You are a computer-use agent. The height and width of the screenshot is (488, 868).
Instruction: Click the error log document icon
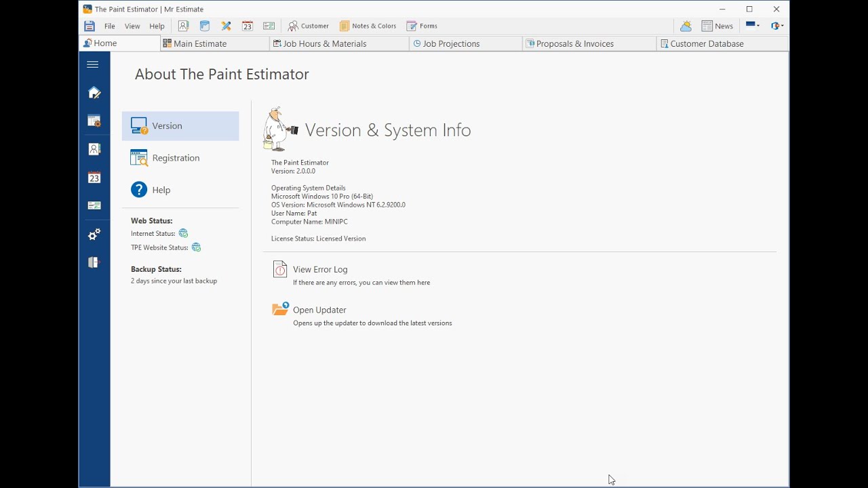tap(280, 269)
